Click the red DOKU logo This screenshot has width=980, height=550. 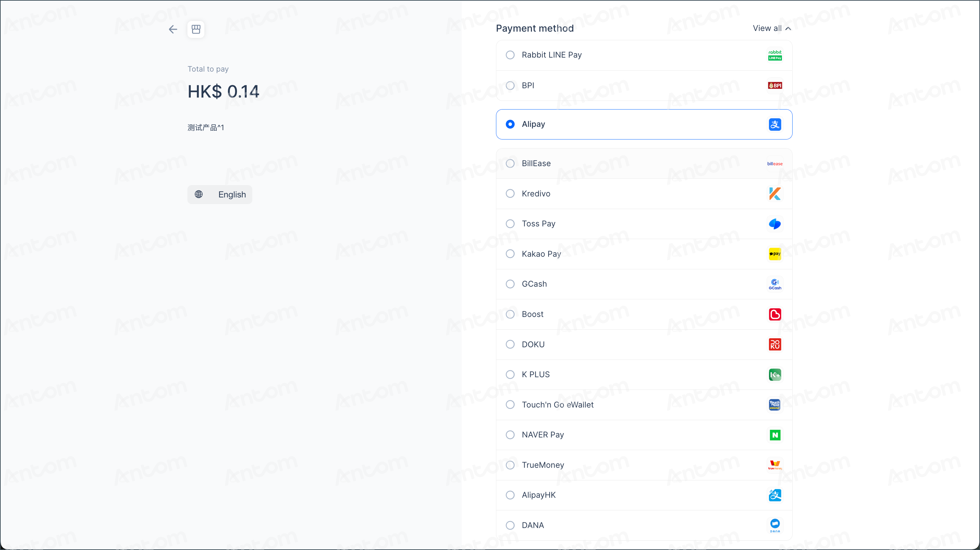click(x=775, y=344)
